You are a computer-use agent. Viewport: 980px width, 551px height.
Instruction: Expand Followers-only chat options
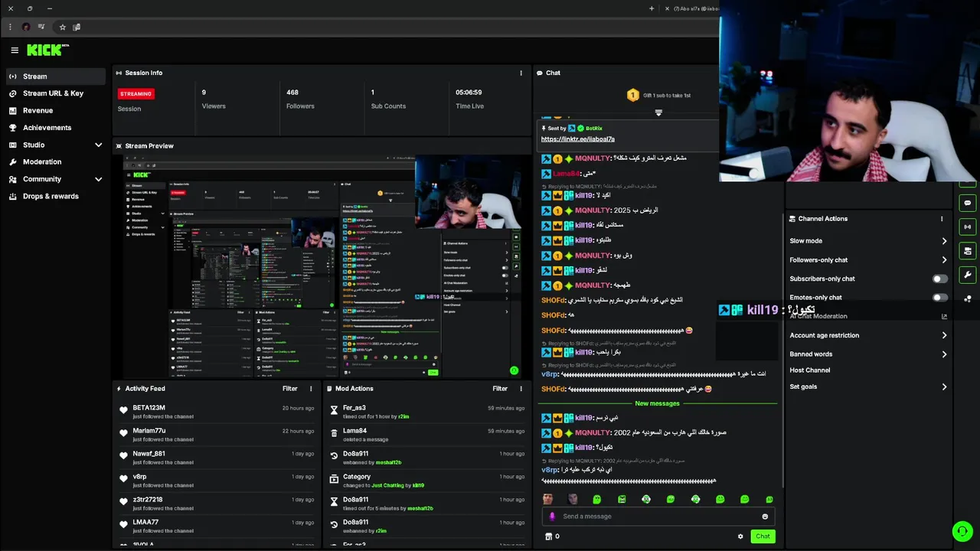944,260
